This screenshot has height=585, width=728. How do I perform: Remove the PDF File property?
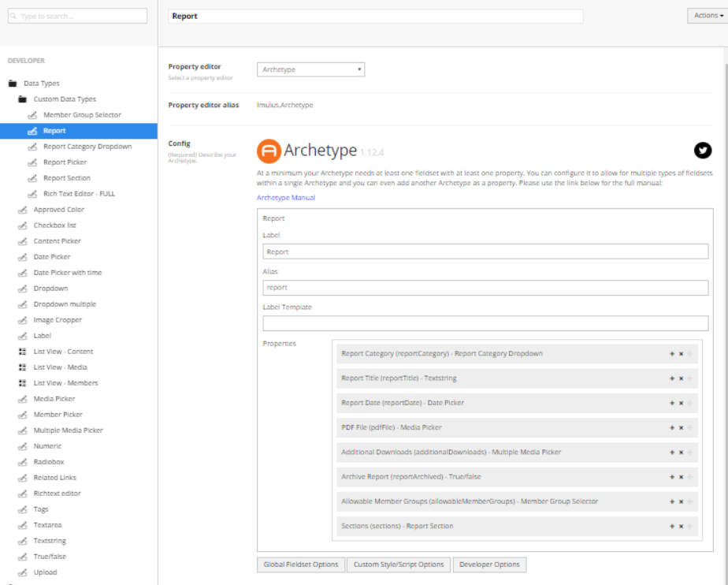click(681, 428)
